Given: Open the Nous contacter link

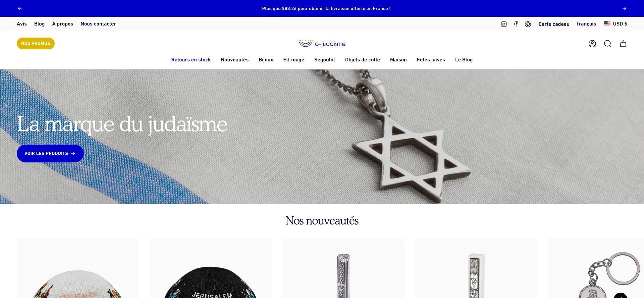Looking at the screenshot, I should coord(98,24).
